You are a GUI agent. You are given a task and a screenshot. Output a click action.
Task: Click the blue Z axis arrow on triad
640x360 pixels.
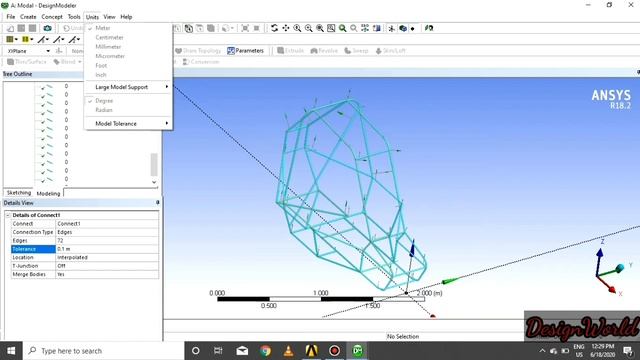pyautogui.click(x=599, y=254)
